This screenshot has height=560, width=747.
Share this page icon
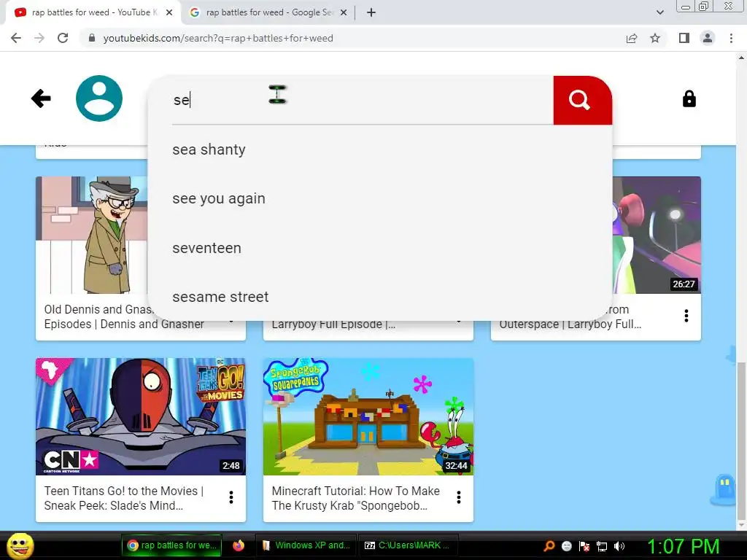[632, 38]
